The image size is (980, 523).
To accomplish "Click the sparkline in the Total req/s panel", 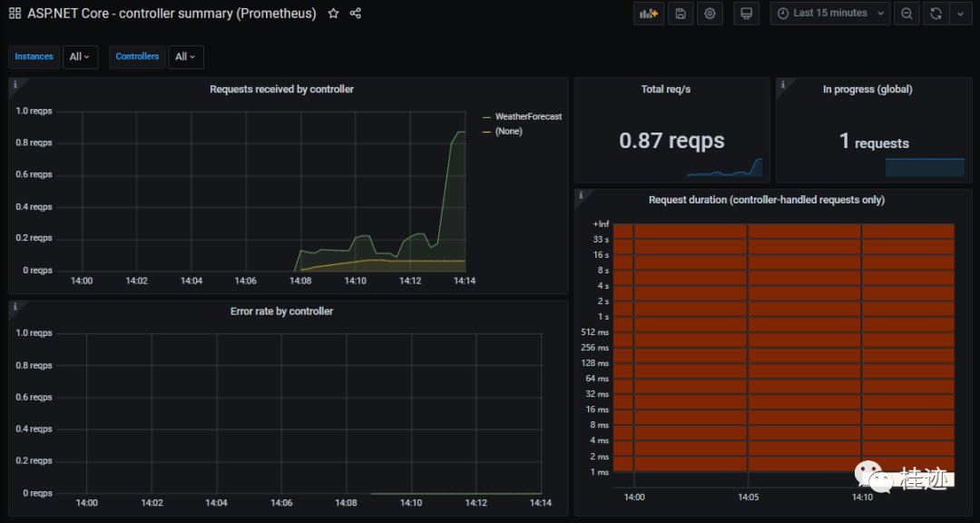I will point(724,168).
